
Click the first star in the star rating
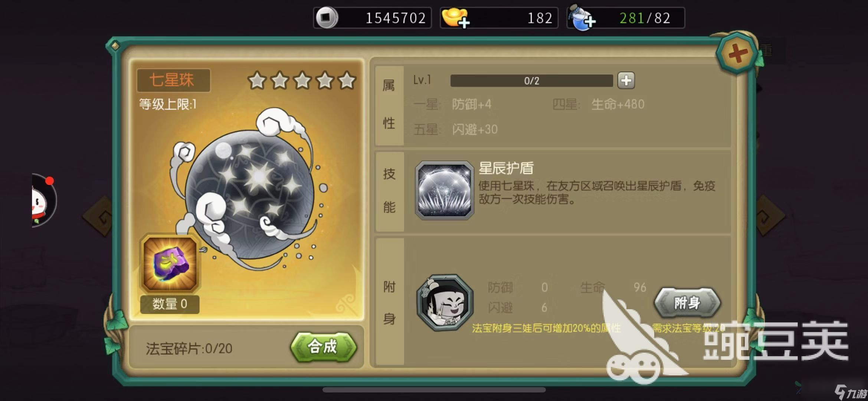coord(257,81)
